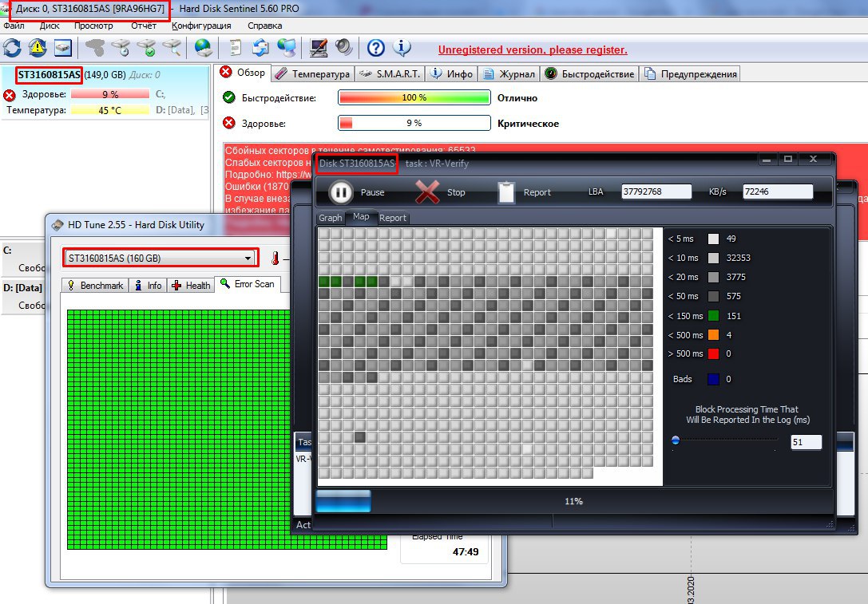Viewport: 868px width, 604px height.
Task: Click the unregistered version register link
Action: [533, 49]
